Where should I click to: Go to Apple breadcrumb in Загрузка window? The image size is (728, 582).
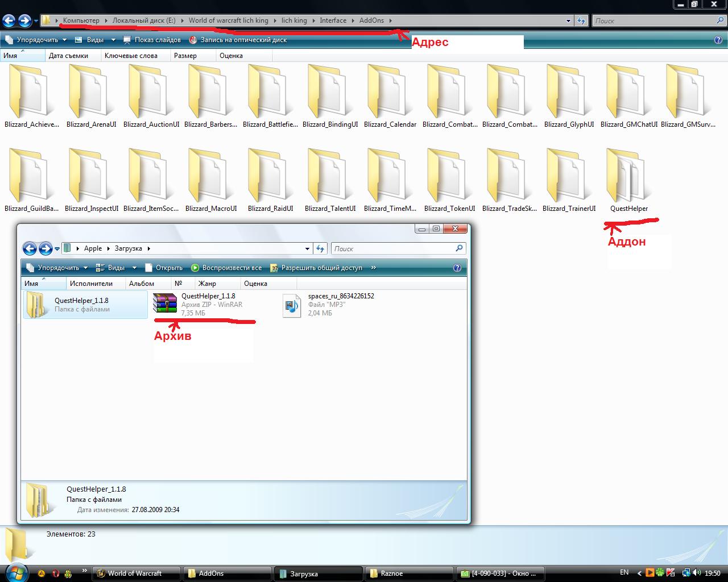coord(93,248)
